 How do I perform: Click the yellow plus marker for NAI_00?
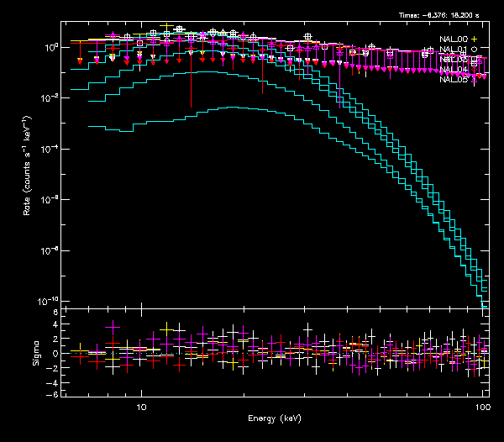click(475, 39)
